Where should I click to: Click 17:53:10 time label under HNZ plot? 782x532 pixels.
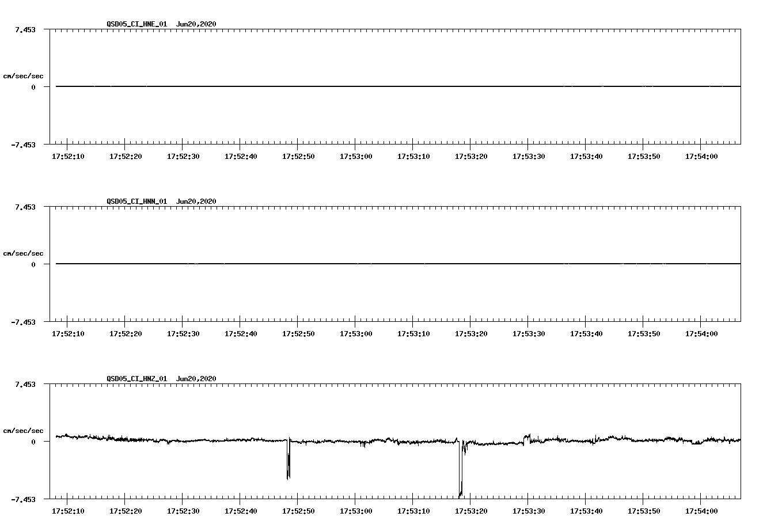tap(413, 511)
